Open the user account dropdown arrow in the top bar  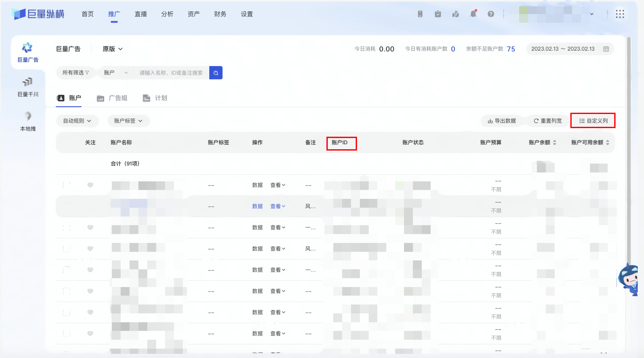[x=592, y=14]
